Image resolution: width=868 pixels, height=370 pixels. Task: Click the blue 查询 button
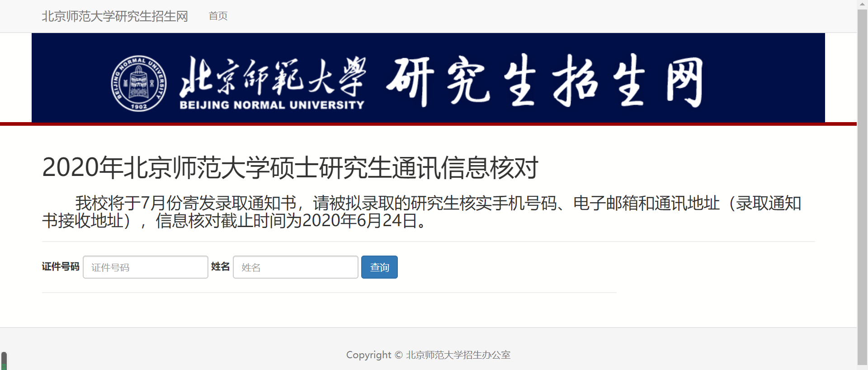click(x=379, y=267)
